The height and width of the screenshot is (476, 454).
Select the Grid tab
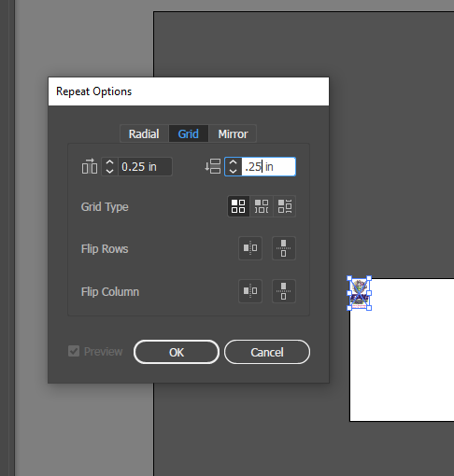point(189,133)
